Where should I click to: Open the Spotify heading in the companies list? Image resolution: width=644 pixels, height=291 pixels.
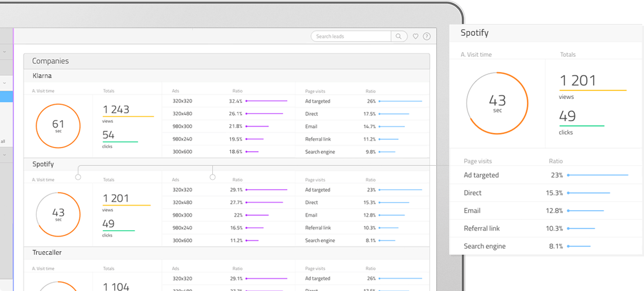(43, 165)
